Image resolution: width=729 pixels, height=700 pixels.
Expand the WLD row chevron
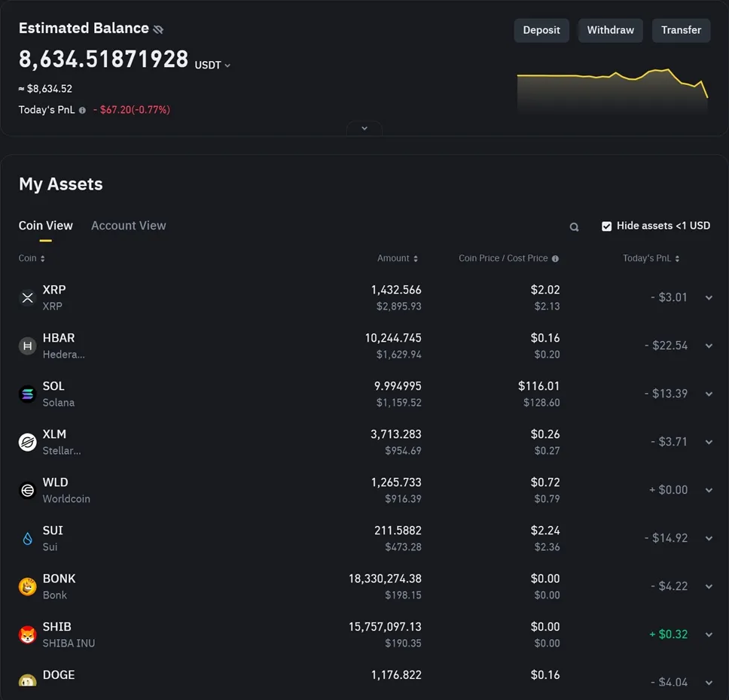coord(709,490)
